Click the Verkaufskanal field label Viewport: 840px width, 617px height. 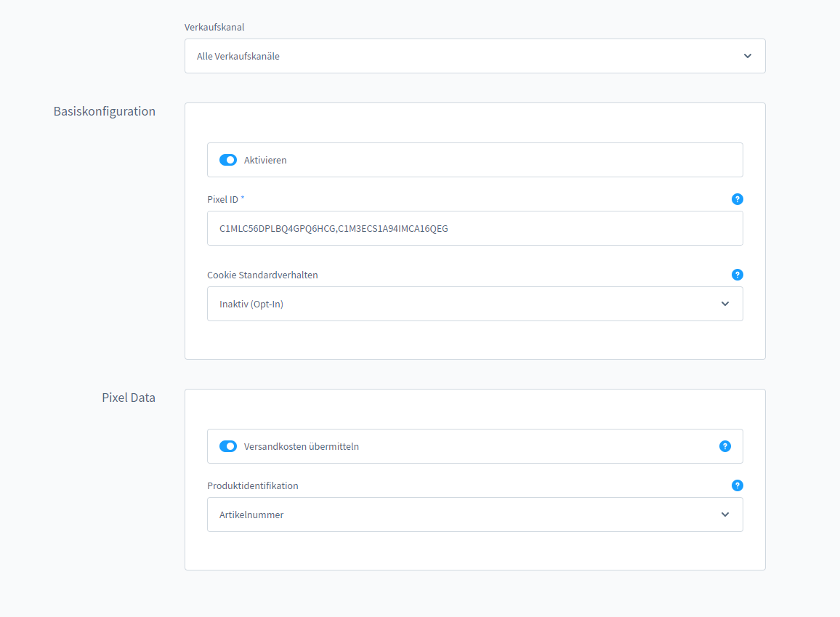point(214,27)
